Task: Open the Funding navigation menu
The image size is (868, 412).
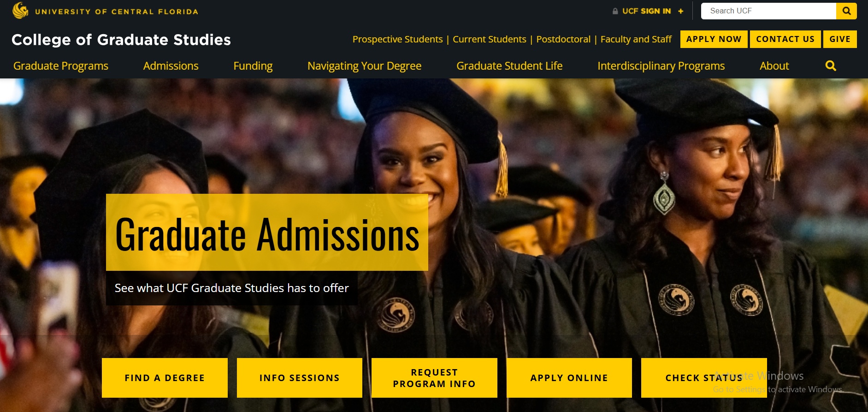Action: point(253,66)
